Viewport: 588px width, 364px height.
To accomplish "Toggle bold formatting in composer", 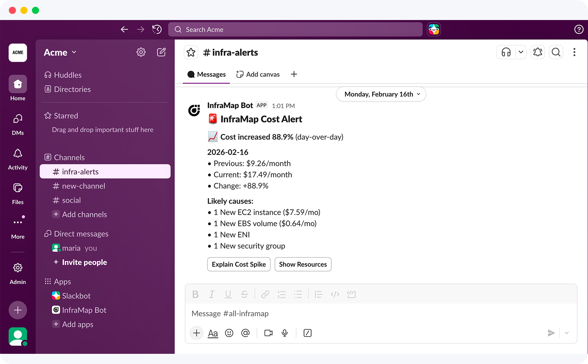I will (195, 294).
